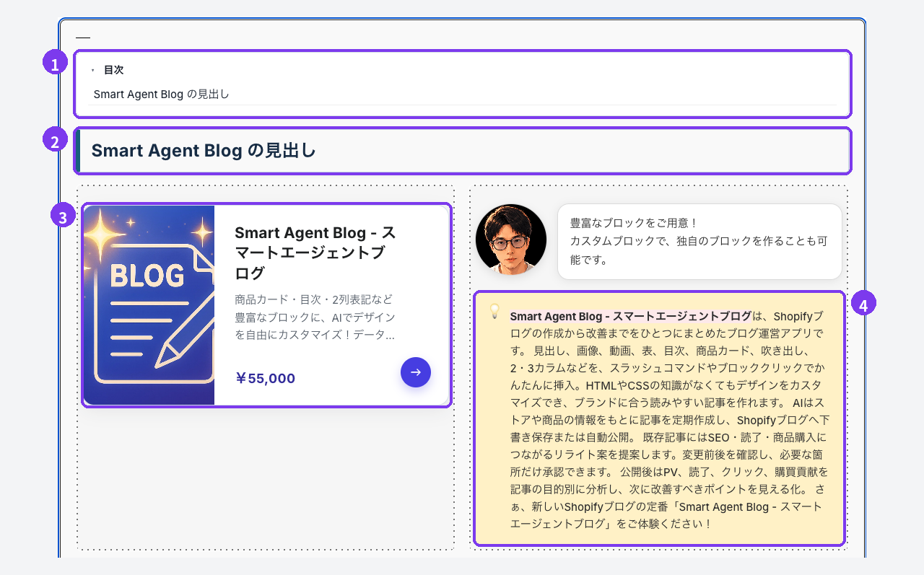Click the product title 'Smart Agent Blog - スマートエージェントブログ'

point(315,253)
